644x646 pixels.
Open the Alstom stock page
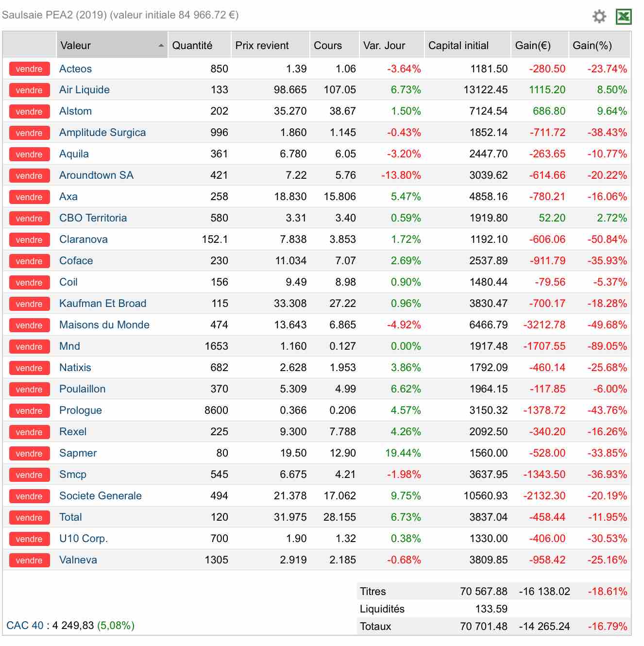(x=75, y=111)
